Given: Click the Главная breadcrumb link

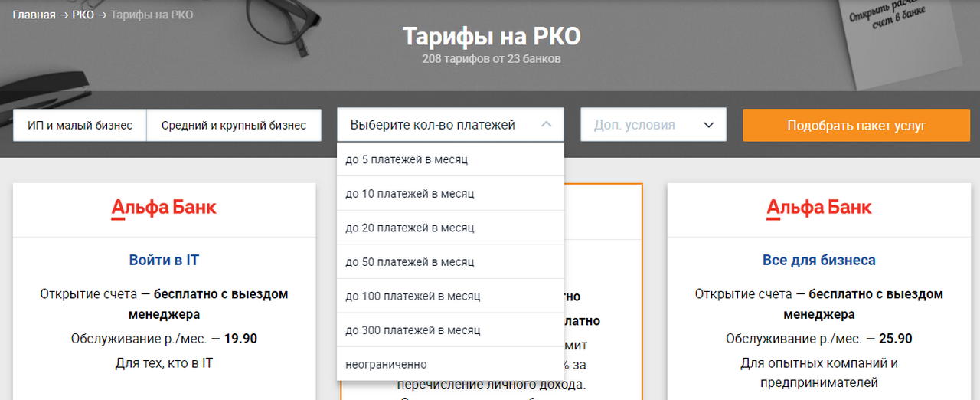Looking at the screenshot, I should point(34,15).
